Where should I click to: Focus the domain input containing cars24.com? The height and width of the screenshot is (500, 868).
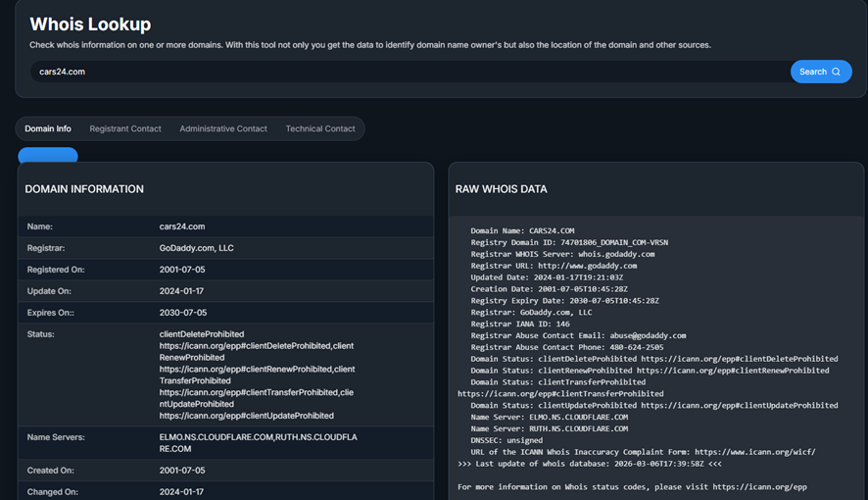click(x=410, y=72)
